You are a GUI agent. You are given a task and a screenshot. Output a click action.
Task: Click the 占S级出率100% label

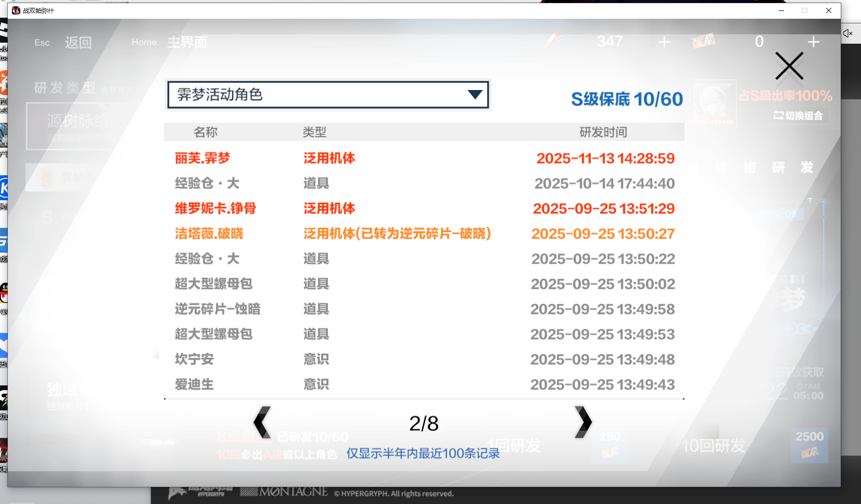(786, 96)
